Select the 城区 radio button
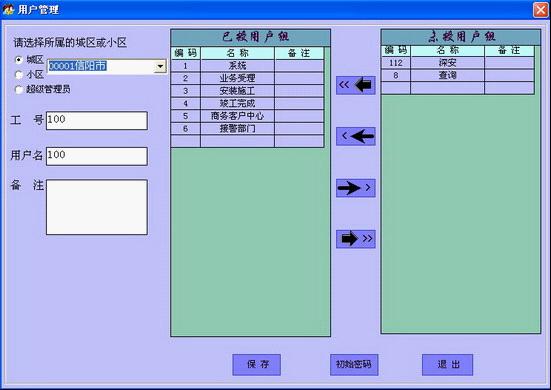The height and width of the screenshot is (390, 551). pos(19,60)
